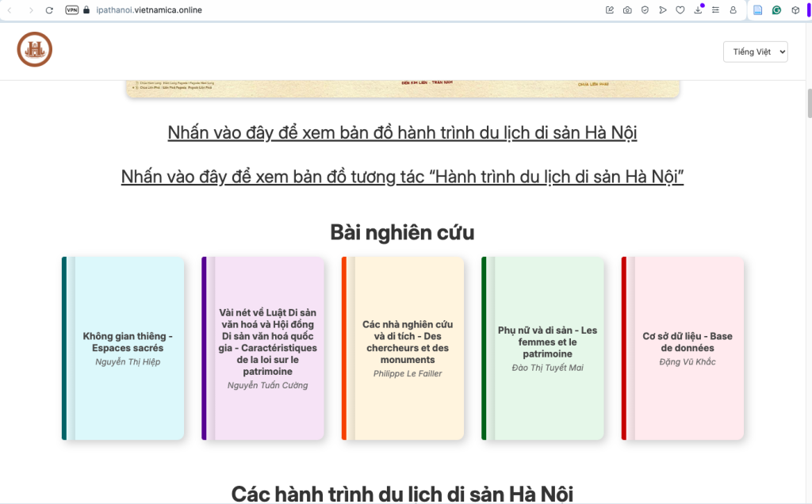Viewport: 812px width, 504px height.
Task: Open the cube-shaped extension icon
Action: click(x=794, y=10)
